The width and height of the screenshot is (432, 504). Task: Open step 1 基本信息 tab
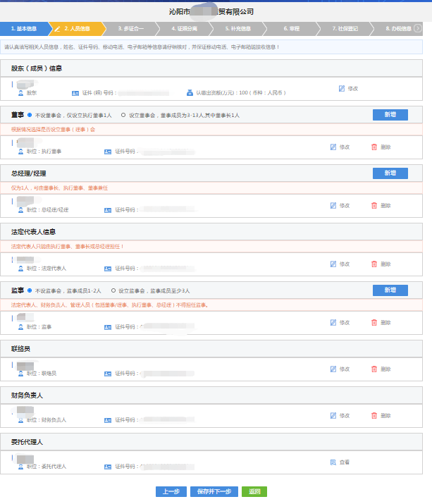[x=25, y=29]
